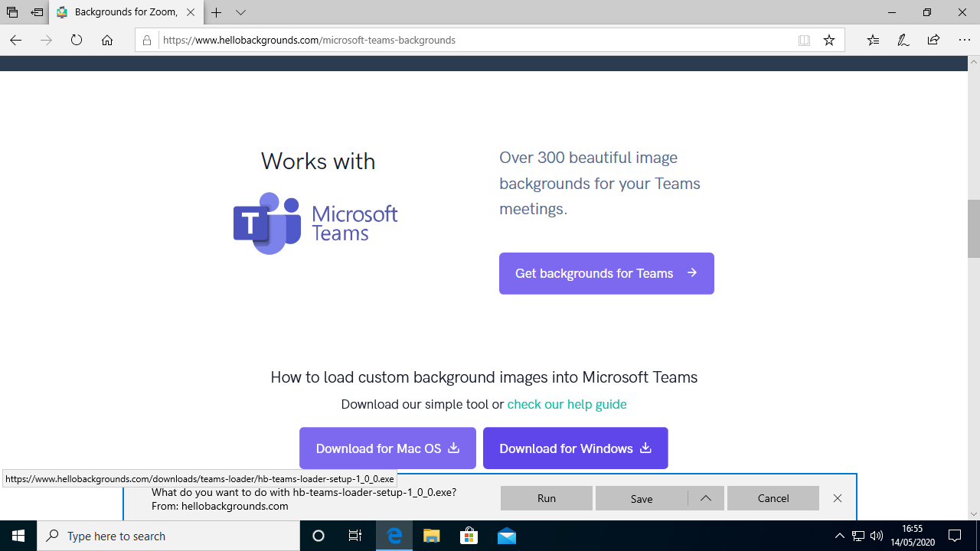Dismiss the download notification bar
Screen dimensions: 980x551
coord(838,498)
